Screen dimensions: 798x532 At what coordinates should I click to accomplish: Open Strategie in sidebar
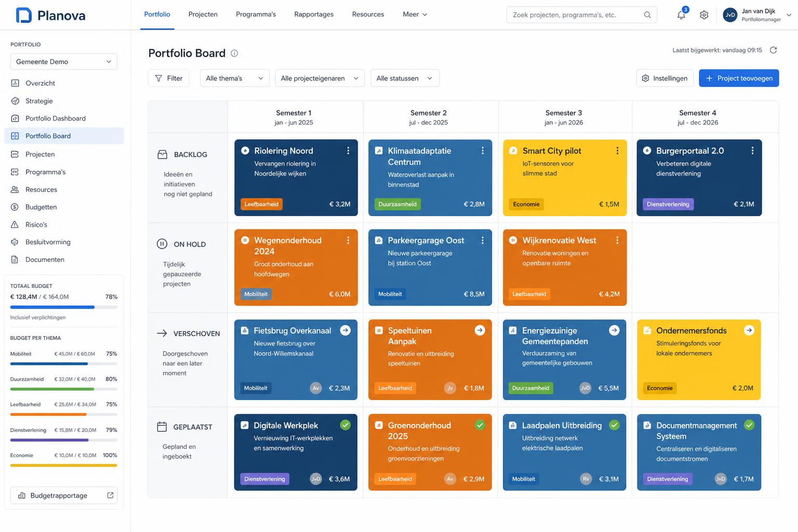(x=64, y=101)
